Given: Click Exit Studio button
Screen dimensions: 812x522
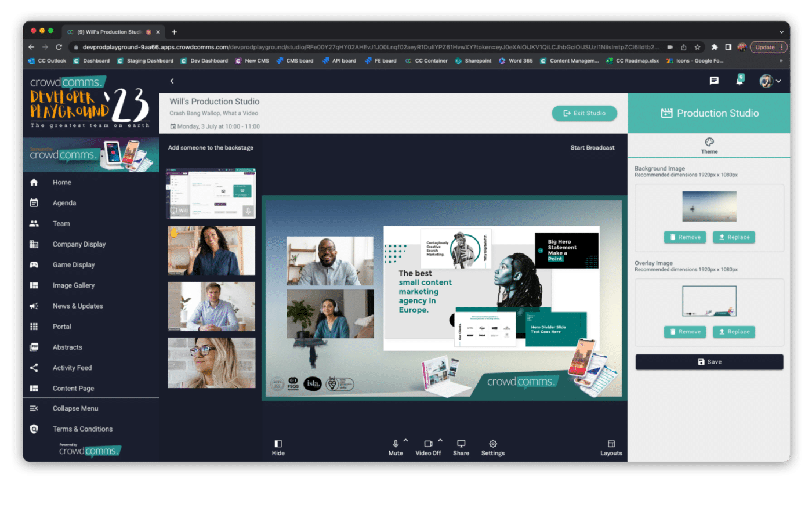Looking at the screenshot, I should click(x=584, y=113).
